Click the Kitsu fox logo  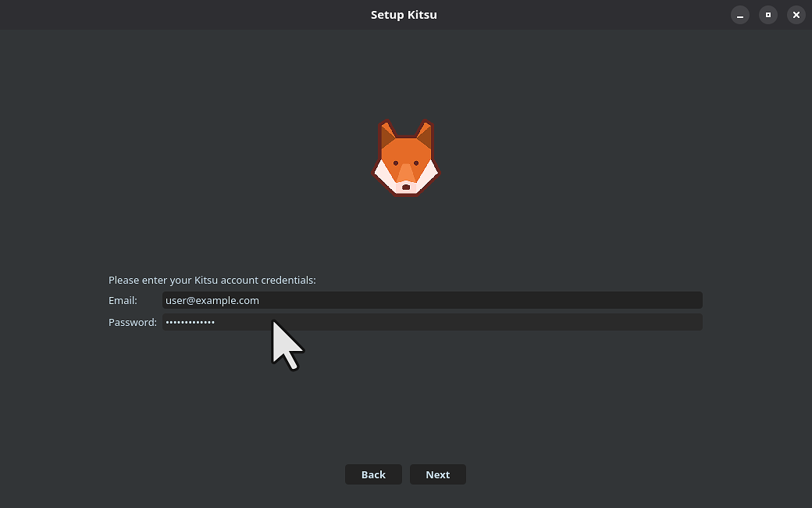(x=406, y=158)
